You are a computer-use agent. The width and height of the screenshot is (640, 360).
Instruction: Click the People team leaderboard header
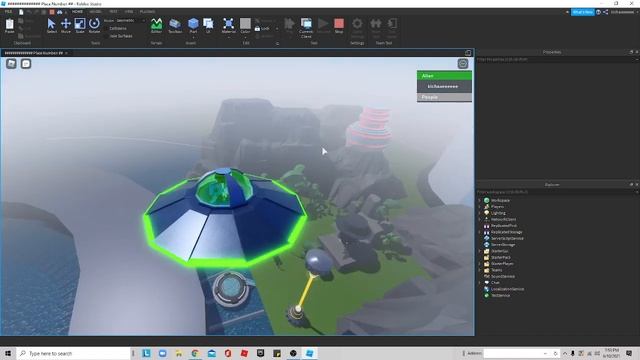coord(444,97)
